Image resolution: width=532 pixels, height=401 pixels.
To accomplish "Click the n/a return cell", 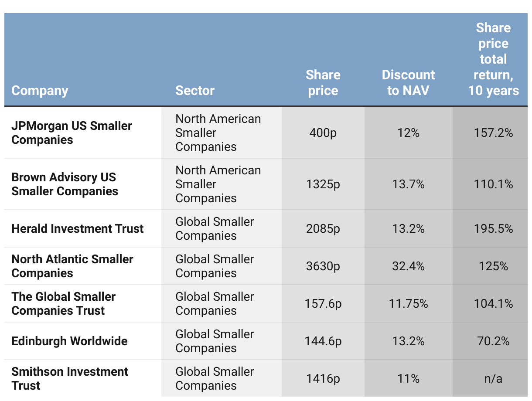I will [494, 379].
